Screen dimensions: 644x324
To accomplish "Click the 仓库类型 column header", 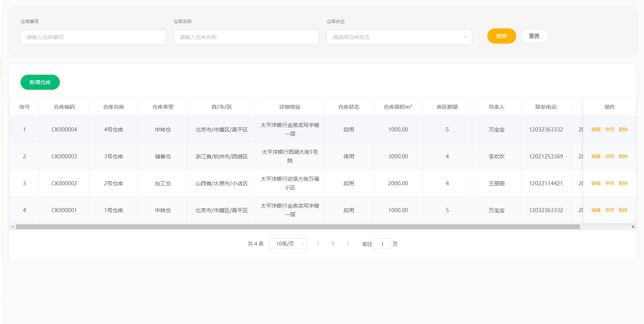I will (163, 107).
